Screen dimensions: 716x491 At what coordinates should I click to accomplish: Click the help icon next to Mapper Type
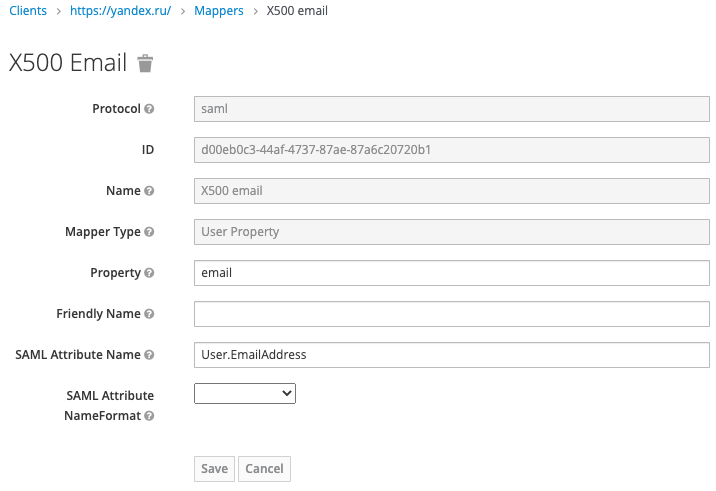coord(149,232)
